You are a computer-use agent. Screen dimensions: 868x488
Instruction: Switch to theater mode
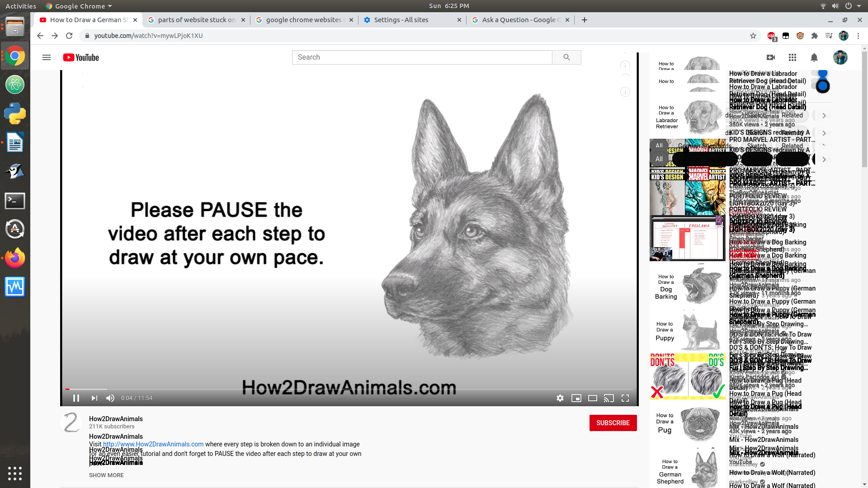(x=593, y=398)
